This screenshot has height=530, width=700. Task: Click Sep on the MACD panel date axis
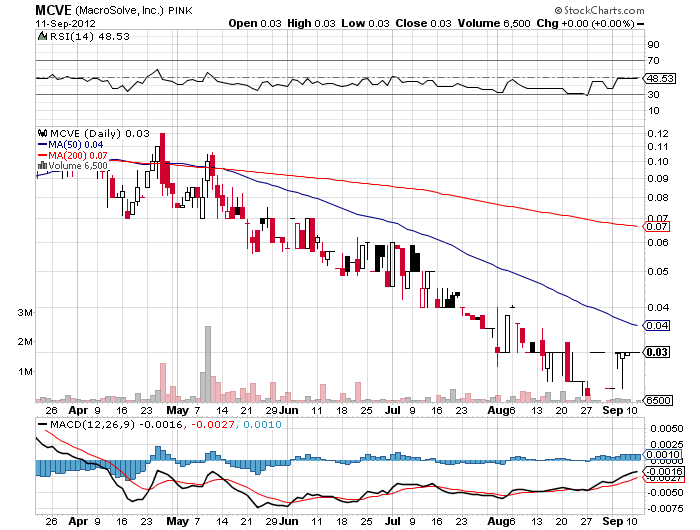point(612,521)
